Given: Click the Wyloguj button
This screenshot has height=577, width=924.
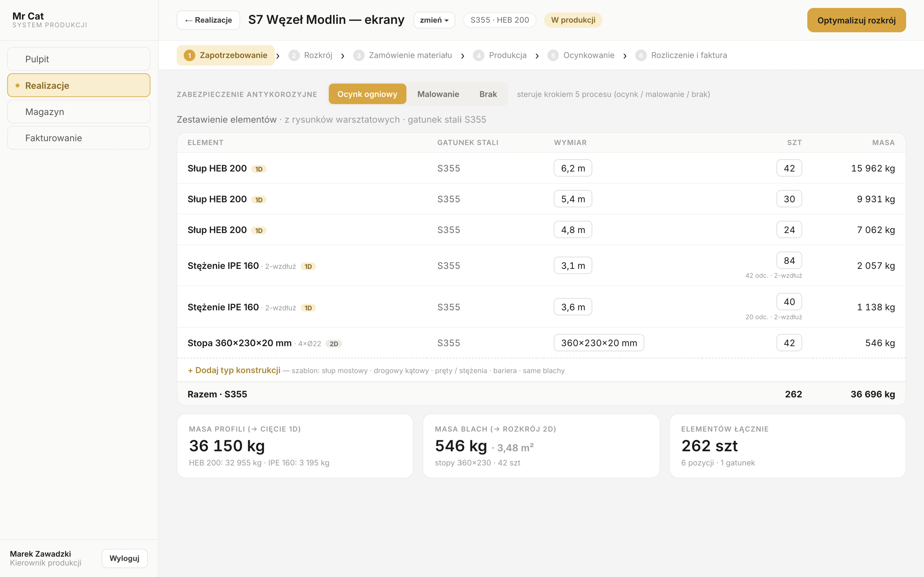Looking at the screenshot, I should (x=125, y=558).
